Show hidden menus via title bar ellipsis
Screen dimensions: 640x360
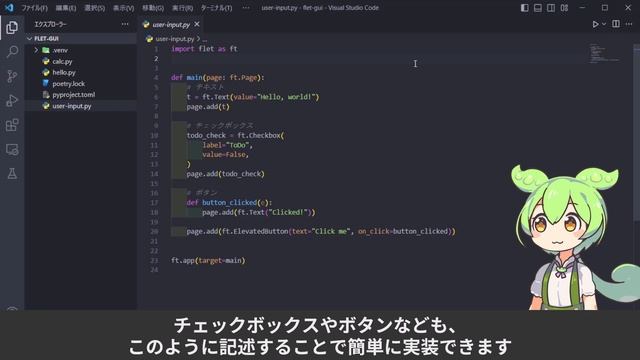click(246, 8)
